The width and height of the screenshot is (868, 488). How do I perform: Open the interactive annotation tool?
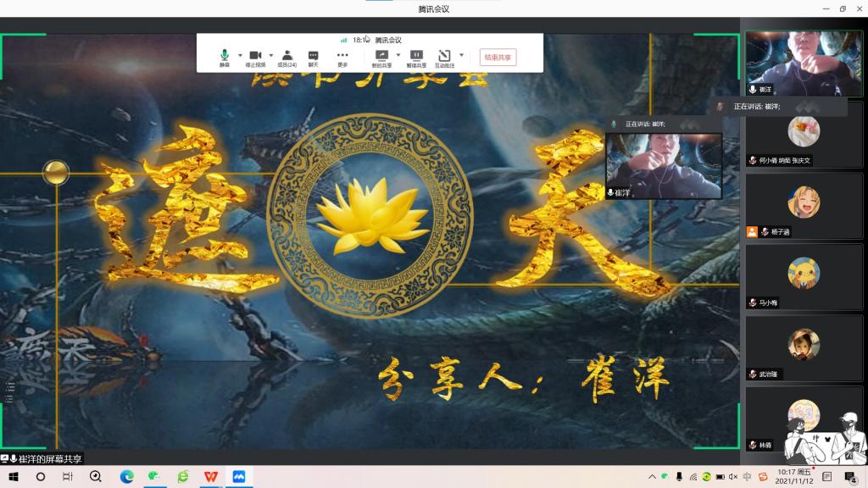pos(444,57)
